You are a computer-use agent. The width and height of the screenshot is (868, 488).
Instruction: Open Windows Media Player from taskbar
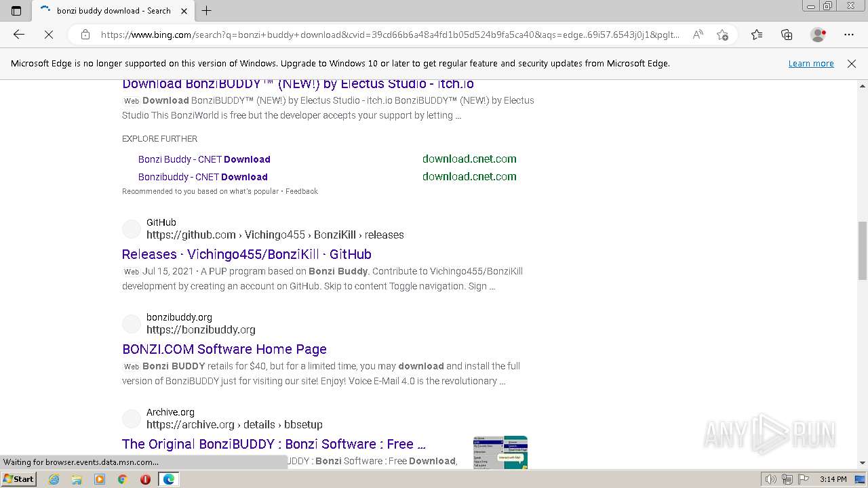100,479
